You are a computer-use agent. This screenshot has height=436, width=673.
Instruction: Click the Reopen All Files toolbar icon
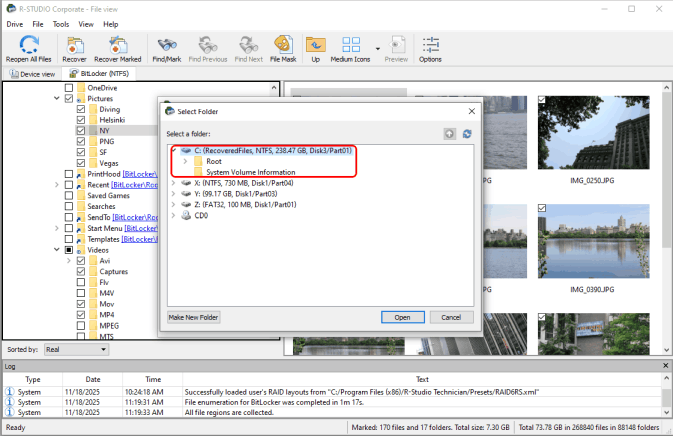click(29, 46)
